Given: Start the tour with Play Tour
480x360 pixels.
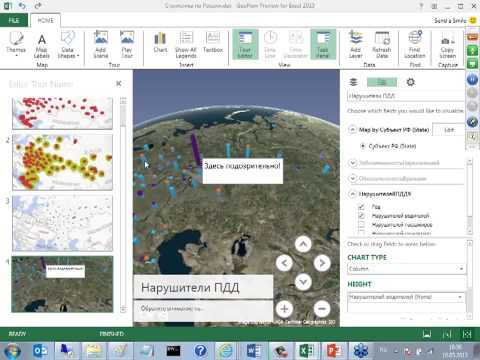Looking at the screenshot, I should pos(127,44).
